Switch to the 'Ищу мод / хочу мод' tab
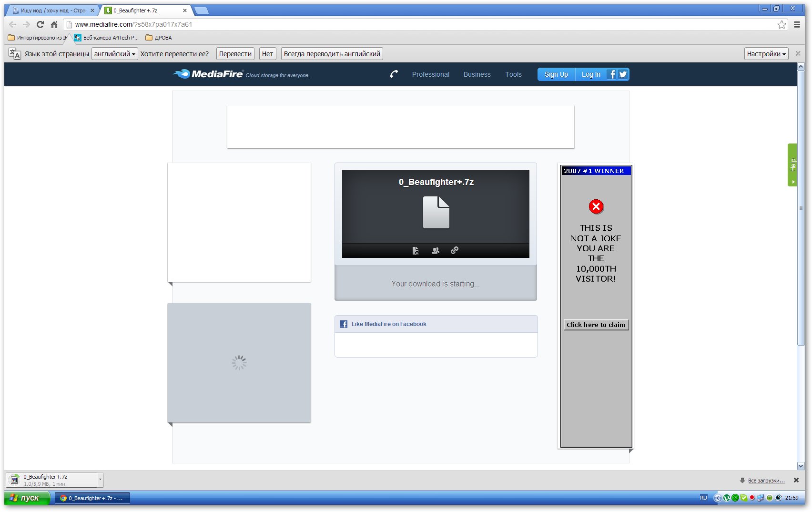Image resolution: width=812 pixels, height=512 pixels. click(x=53, y=10)
